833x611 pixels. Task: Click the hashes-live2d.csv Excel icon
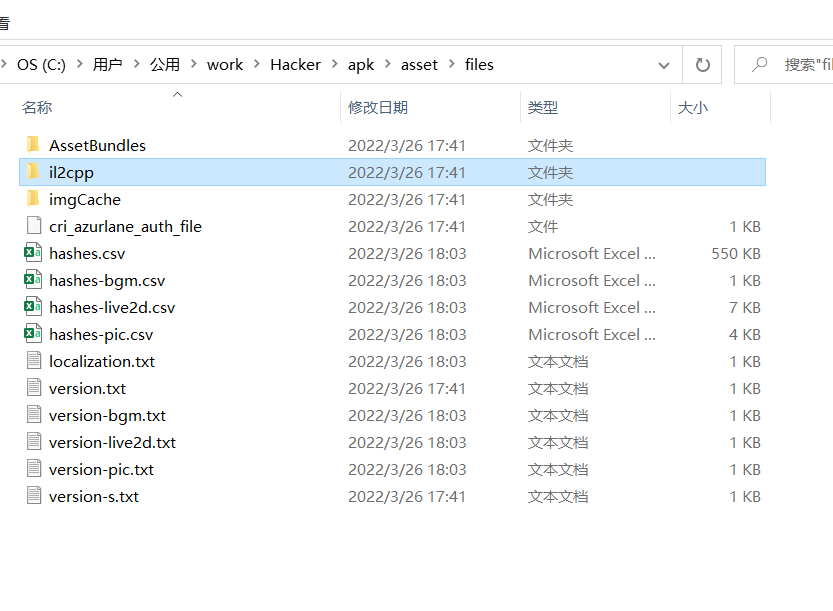[x=33, y=307]
